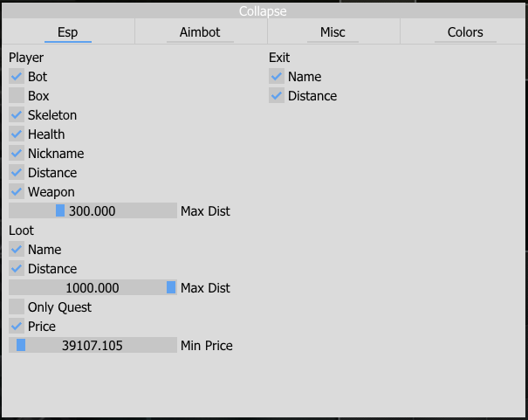Viewport: 528px width, 420px height.
Task: Enable the Only Quest checkbox
Action: coord(17,307)
